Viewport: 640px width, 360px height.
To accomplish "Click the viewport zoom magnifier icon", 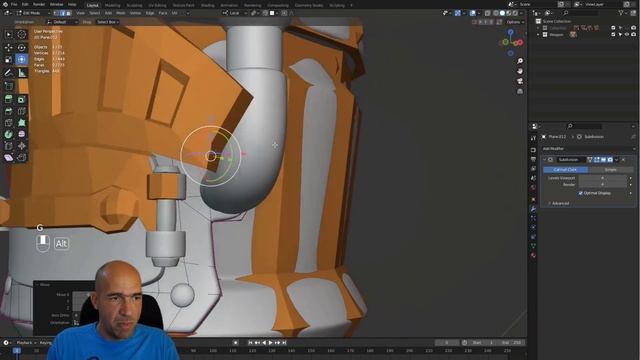I will [520, 61].
